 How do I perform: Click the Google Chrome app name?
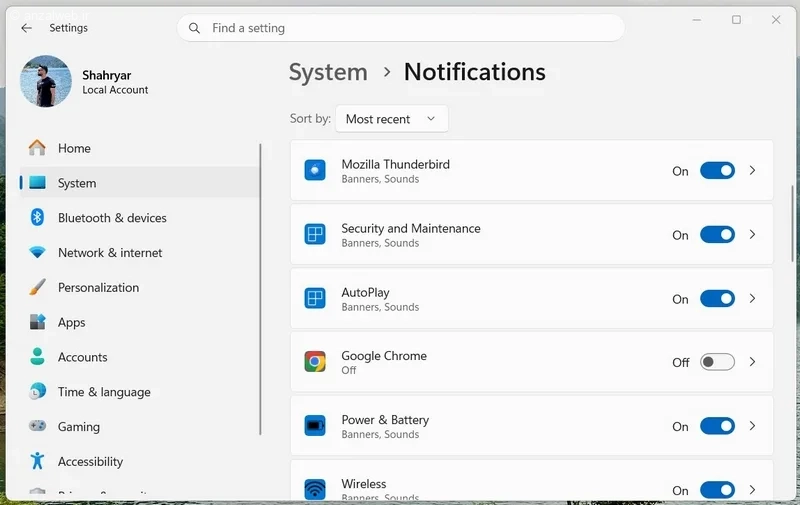click(x=384, y=356)
